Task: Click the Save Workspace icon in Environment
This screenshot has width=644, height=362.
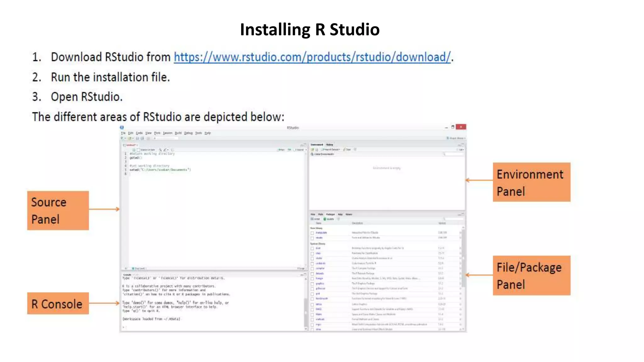Action: pyautogui.click(x=317, y=150)
